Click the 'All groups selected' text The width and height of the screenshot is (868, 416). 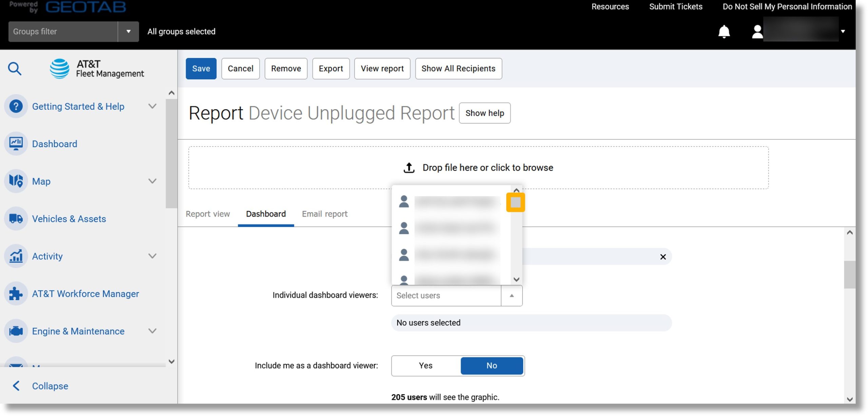(181, 32)
